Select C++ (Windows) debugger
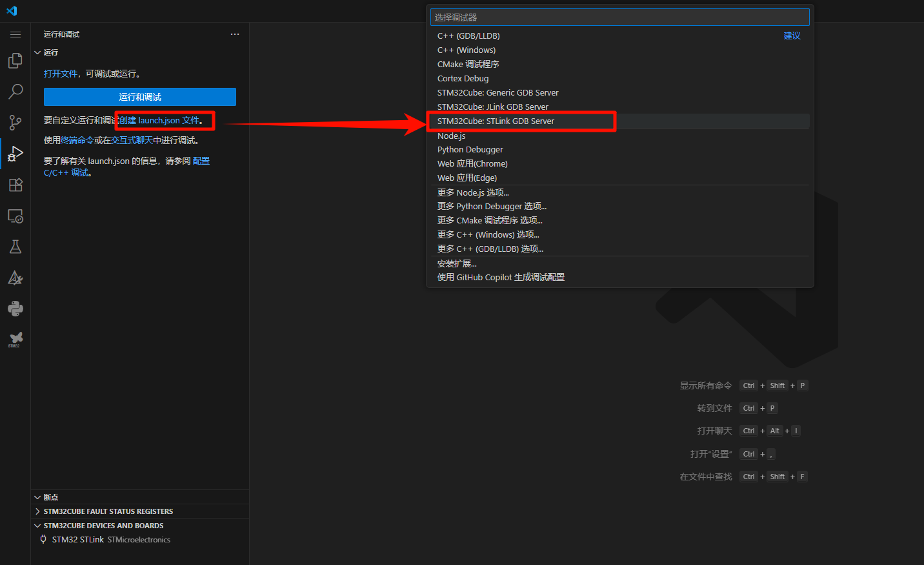Screen dimensions: 924x565 tap(620, 50)
